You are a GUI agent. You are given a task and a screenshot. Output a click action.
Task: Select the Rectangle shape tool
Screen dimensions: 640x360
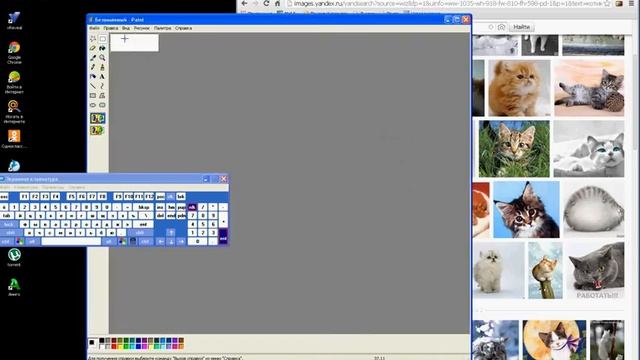[93, 96]
